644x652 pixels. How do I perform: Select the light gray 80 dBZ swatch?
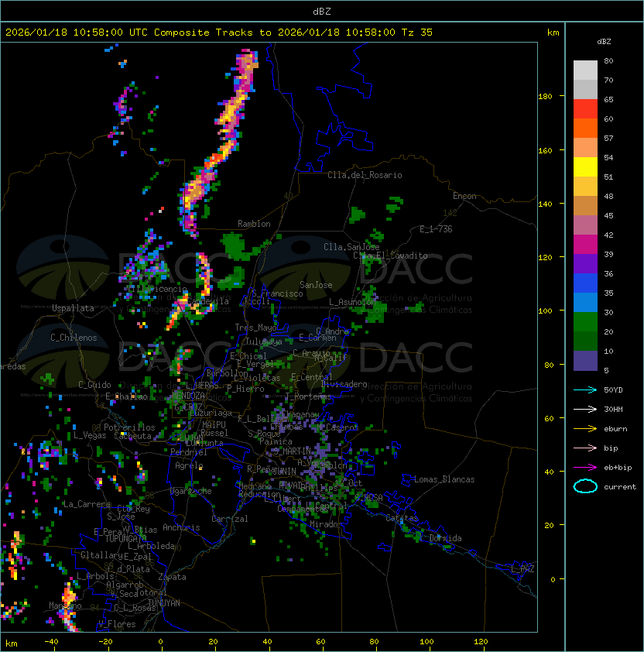click(585, 70)
